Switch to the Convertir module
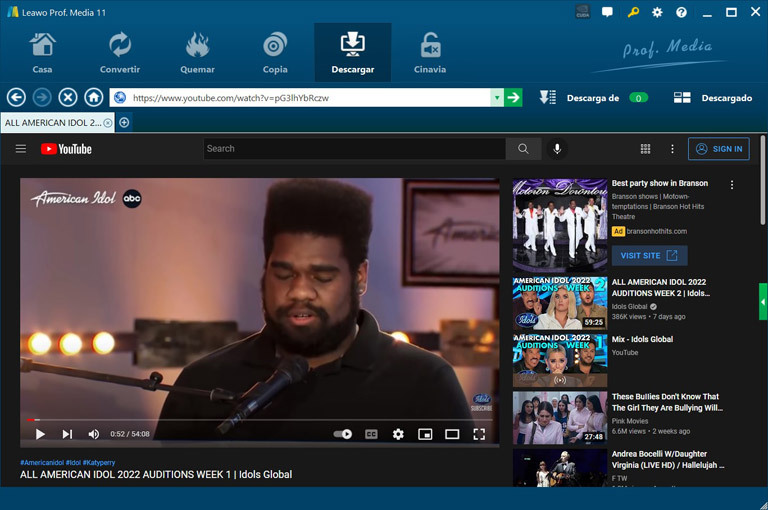Screen dimensions: 768x510 (x=120, y=53)
